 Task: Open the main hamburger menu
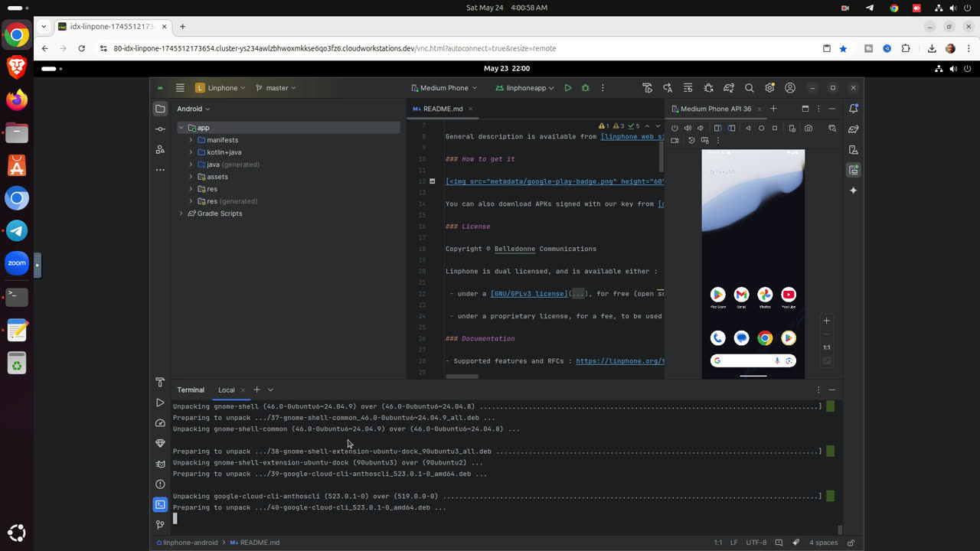180,88
